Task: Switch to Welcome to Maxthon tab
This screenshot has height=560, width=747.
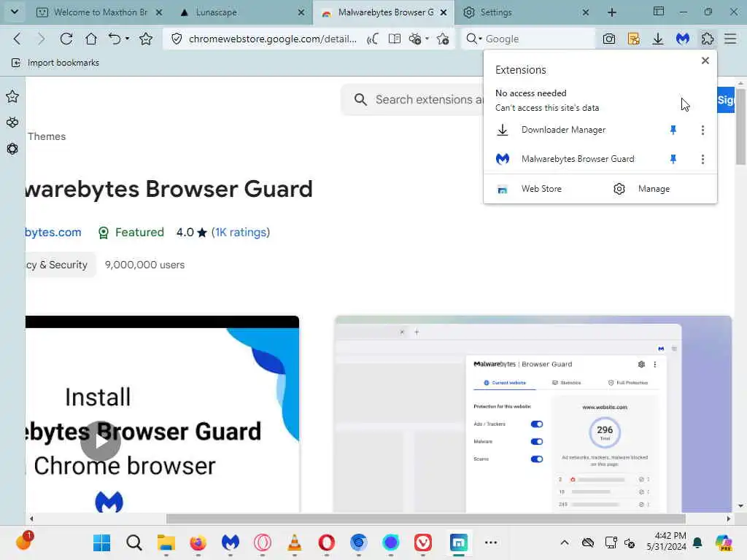Action: pos(99,12)
